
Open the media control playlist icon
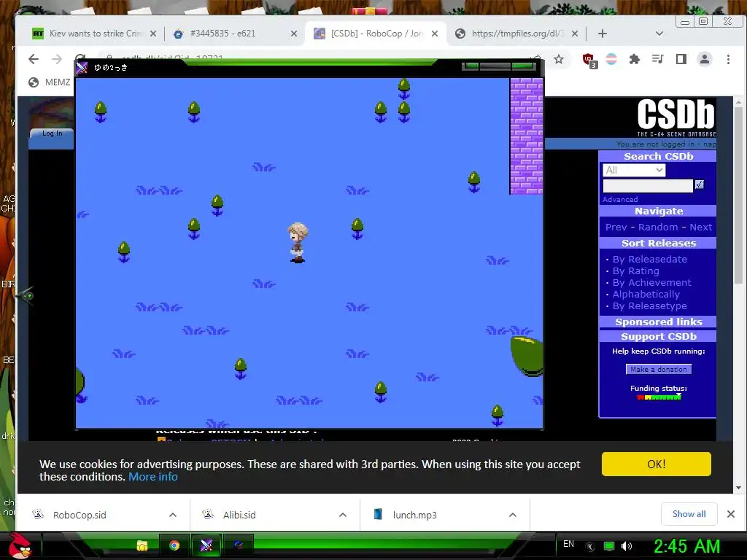658,59
